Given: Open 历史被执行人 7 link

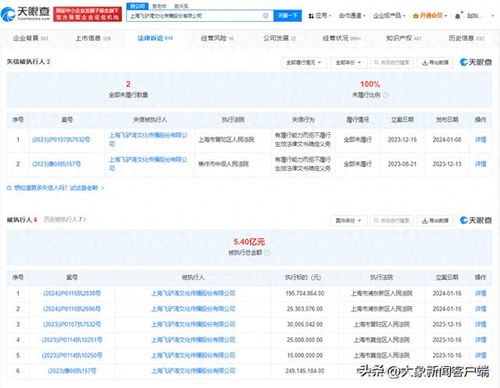Looking at the screenshot, I should pos(65,220).
